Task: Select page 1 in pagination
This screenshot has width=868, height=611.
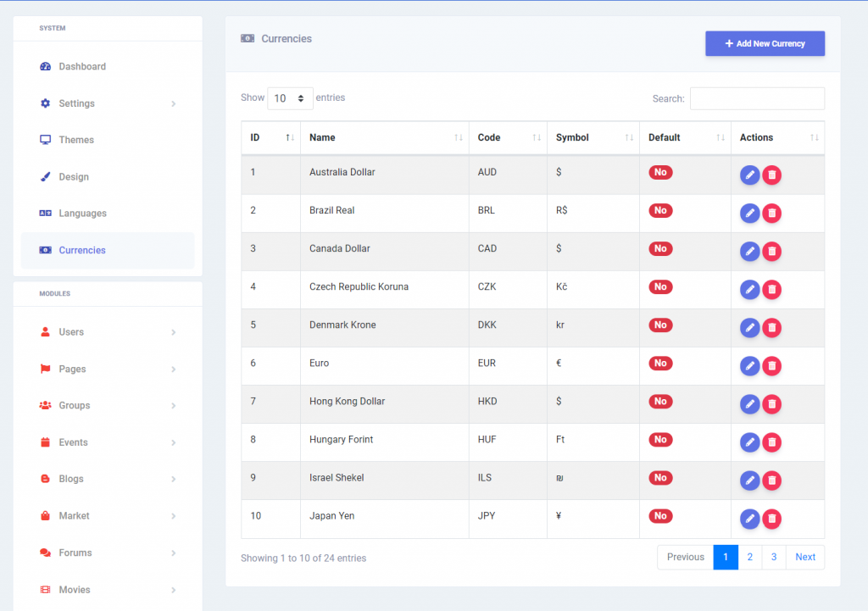Action: [726, 558]
